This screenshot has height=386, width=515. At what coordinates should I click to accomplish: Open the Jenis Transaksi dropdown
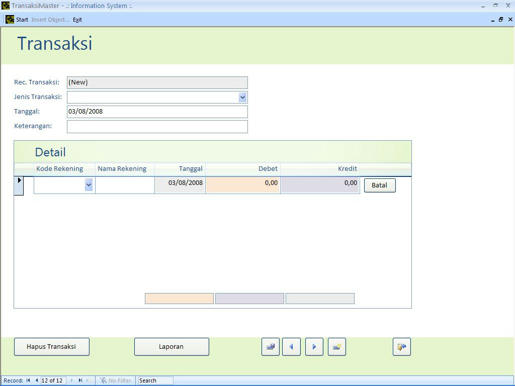[x=243, y=97]
